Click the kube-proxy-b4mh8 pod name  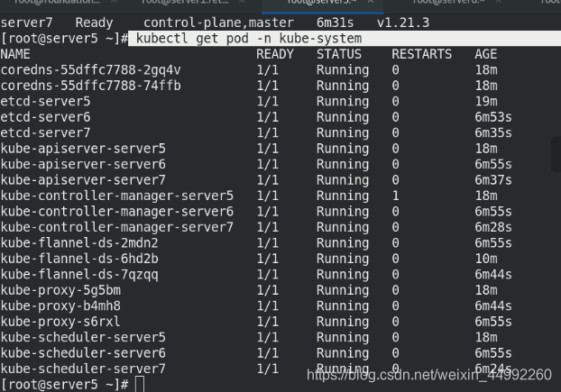tap(60, 305)
